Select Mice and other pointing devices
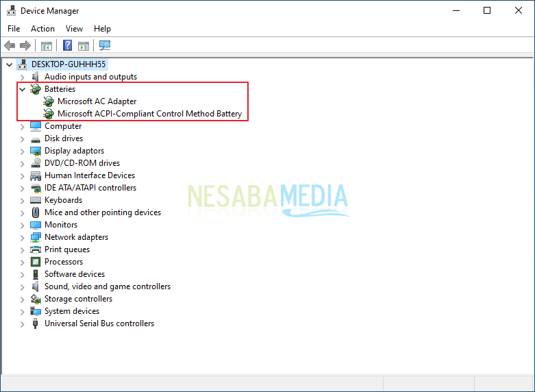 [x=103, y=212]
